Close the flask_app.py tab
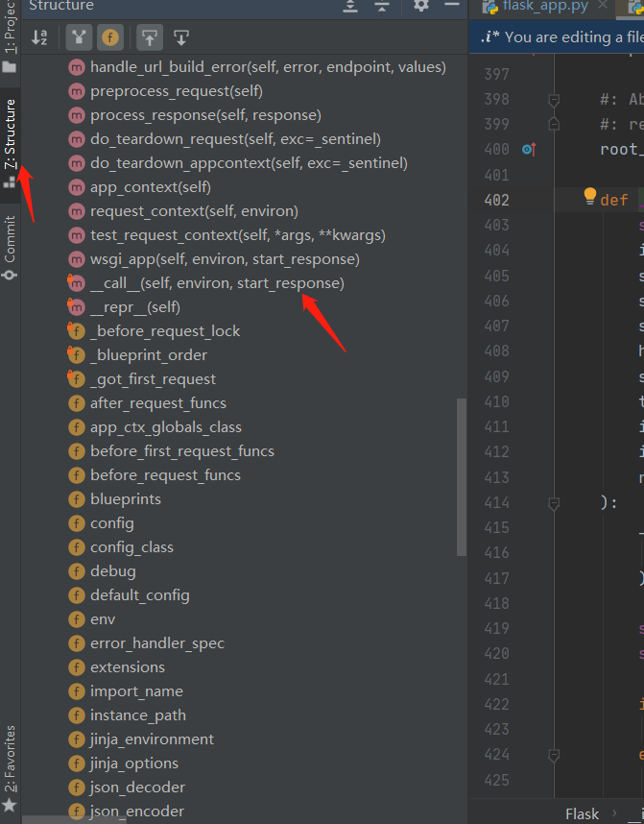The width and height of the screenshot is (644, 824). point(603,5)
